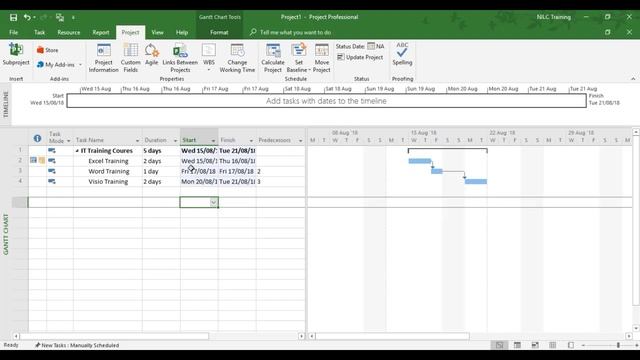
Task: Open the date dropdown in the selected Start cell
Action: [213, 202]
